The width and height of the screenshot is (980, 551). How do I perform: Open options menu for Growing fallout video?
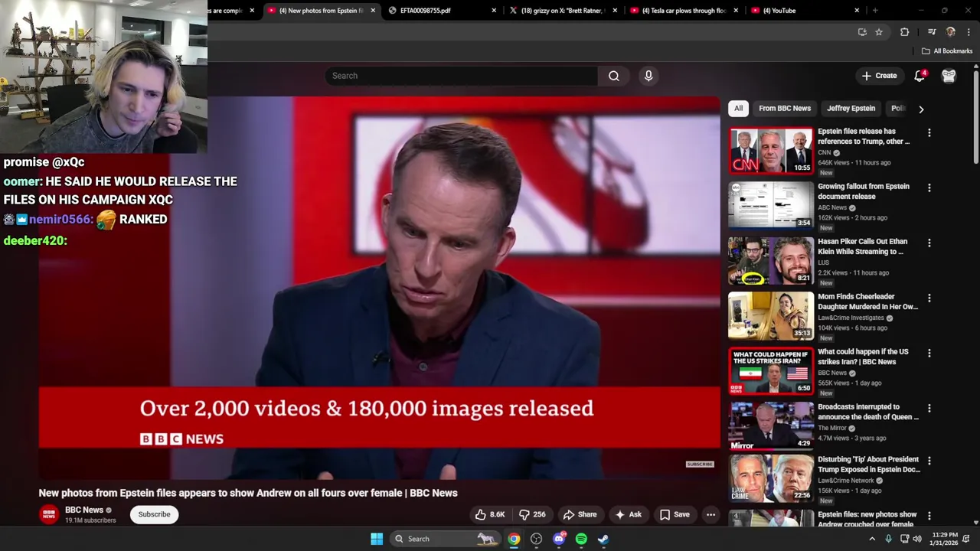click(x=929, y=187)
